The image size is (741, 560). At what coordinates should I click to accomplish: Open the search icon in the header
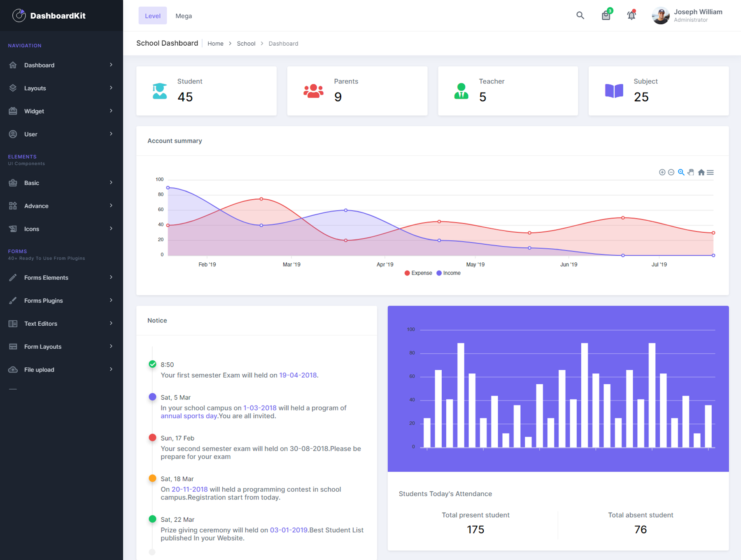(580, 15)
